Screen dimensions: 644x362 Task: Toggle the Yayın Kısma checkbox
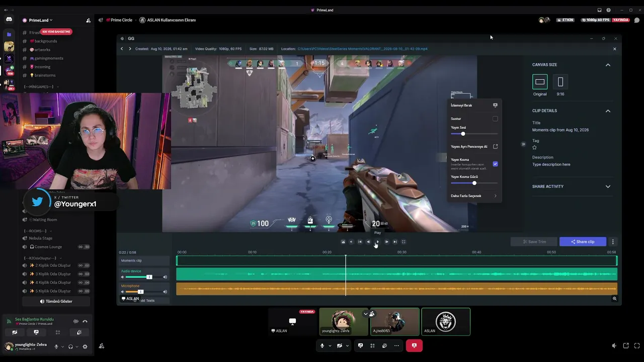point(495,164)
